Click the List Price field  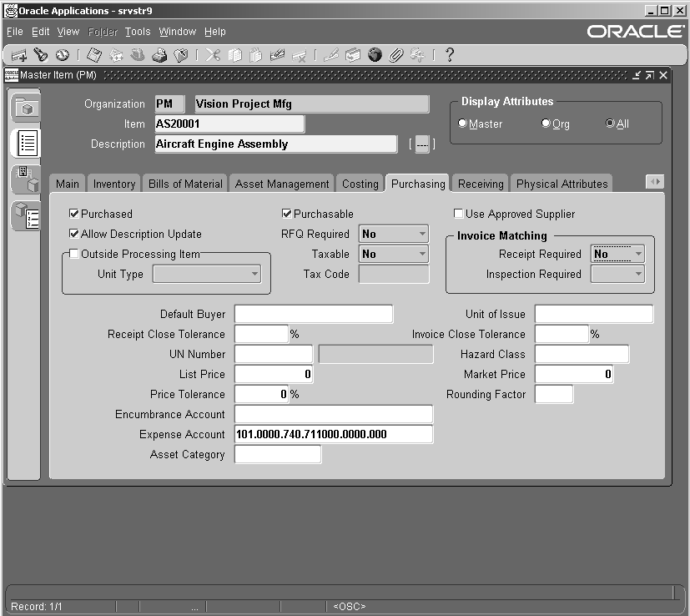pyautogui.click(x=274, y=374)
